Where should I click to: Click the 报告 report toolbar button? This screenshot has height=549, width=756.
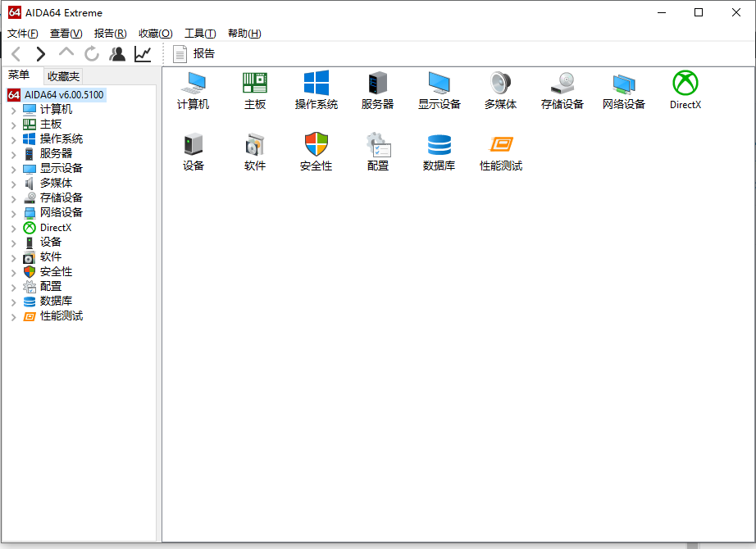[x=194, y=53]
